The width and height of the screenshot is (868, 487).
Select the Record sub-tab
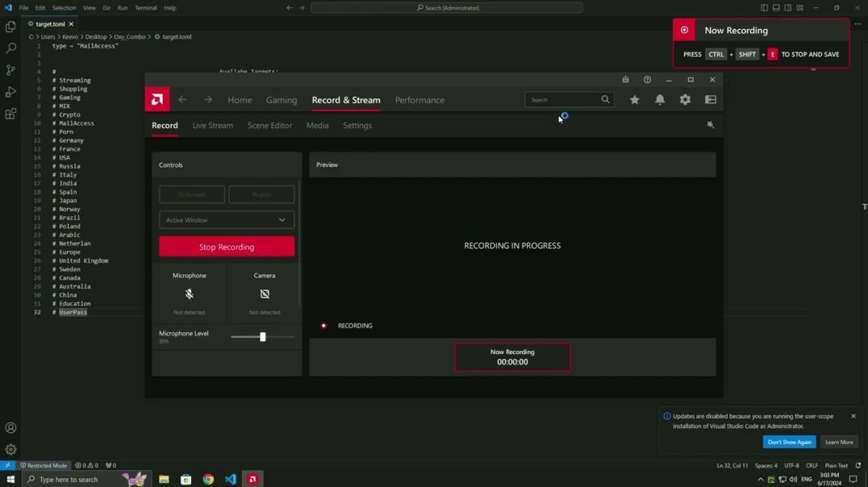(165, 126)
